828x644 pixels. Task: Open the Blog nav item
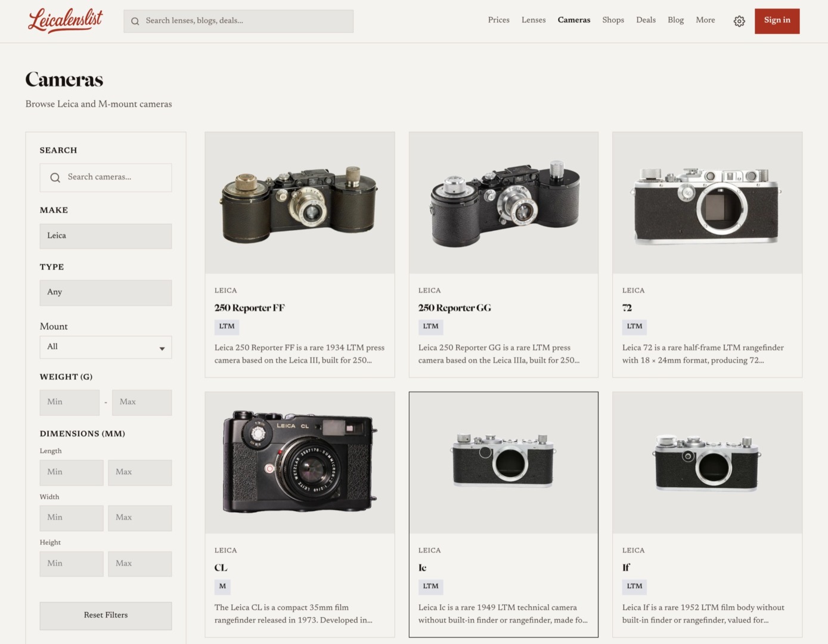coord(675,20)
